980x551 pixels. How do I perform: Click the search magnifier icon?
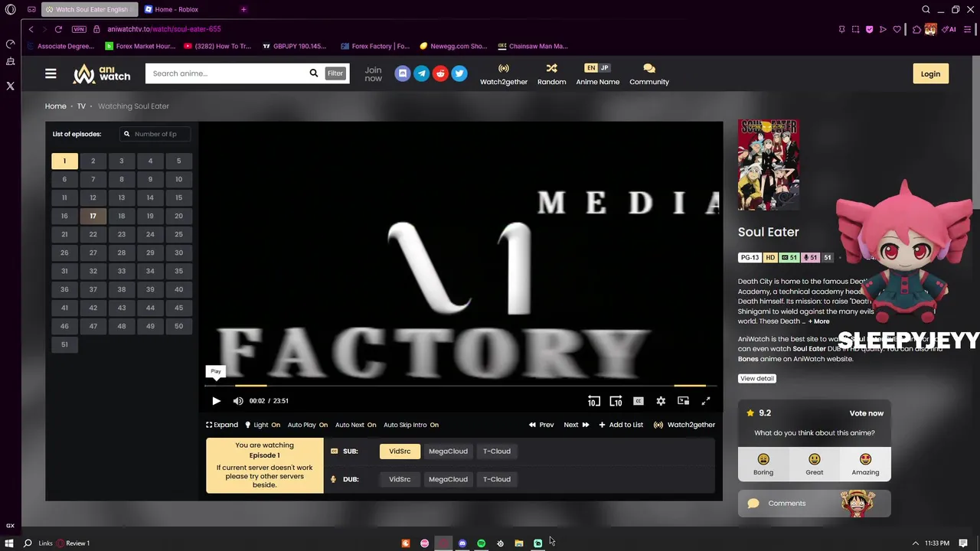(313, 73)
